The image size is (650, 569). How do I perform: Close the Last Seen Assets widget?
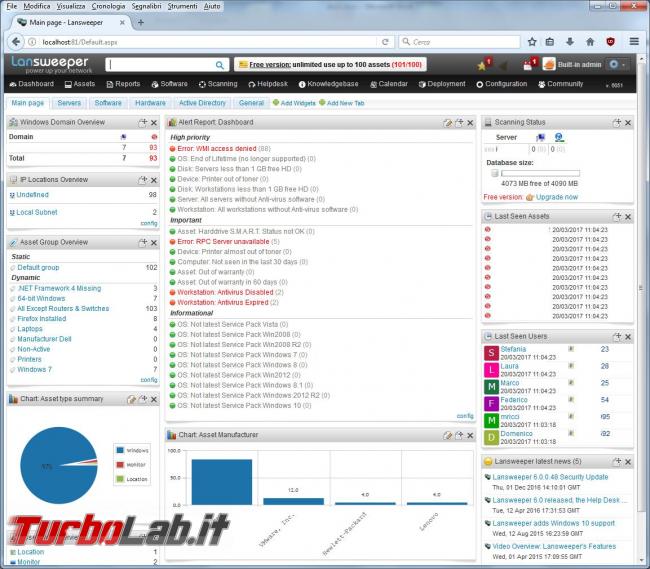628,217
